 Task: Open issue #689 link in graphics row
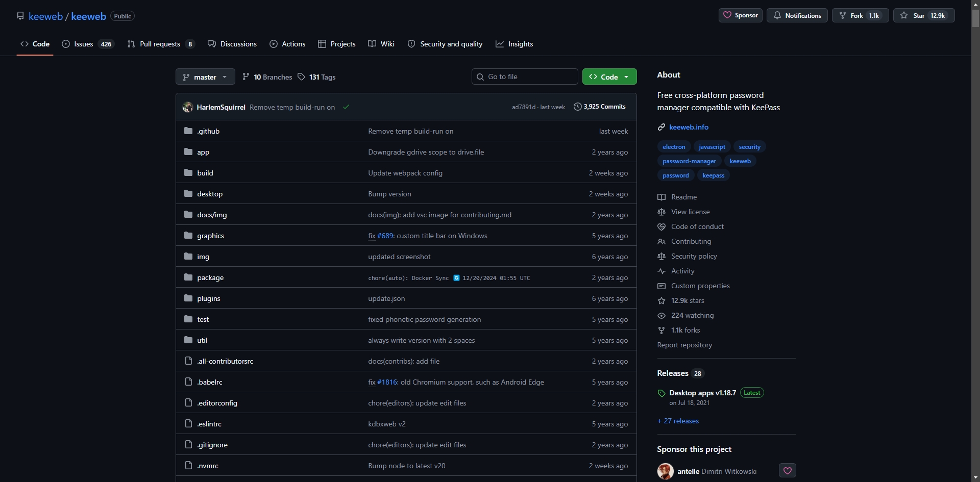pyautogui.click(x=385, y=236)
